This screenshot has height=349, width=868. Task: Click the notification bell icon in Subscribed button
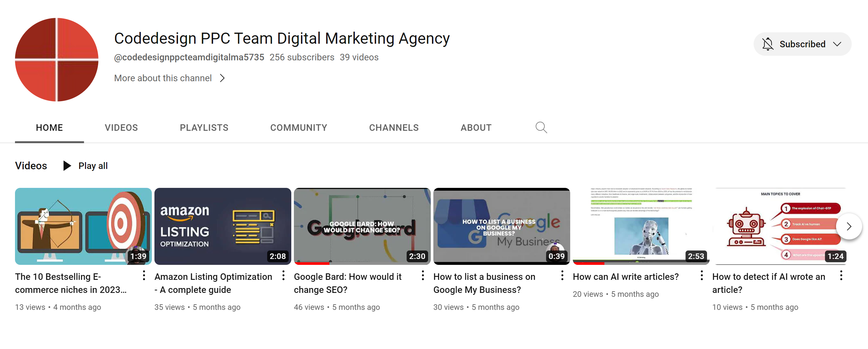pyautogui.click(x=768, y=44)
